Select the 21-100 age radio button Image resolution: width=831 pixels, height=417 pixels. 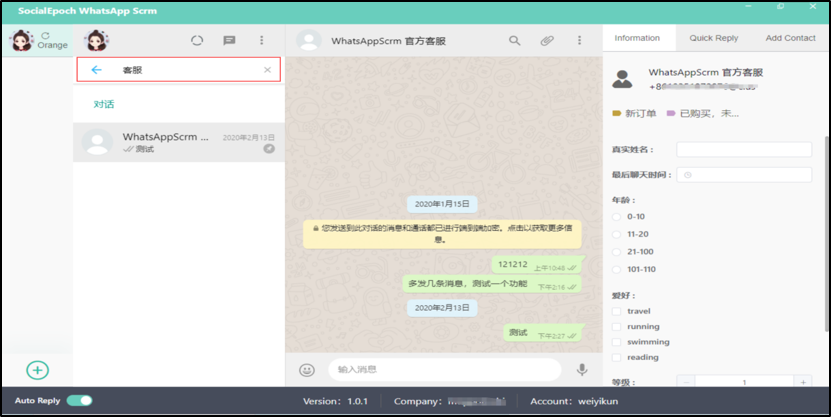coord(616,252)
